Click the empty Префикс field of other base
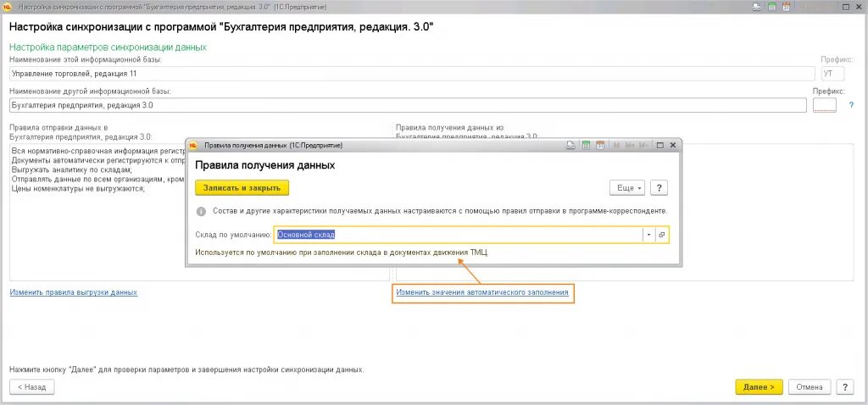The image size is (868, 405). point(824,105)
